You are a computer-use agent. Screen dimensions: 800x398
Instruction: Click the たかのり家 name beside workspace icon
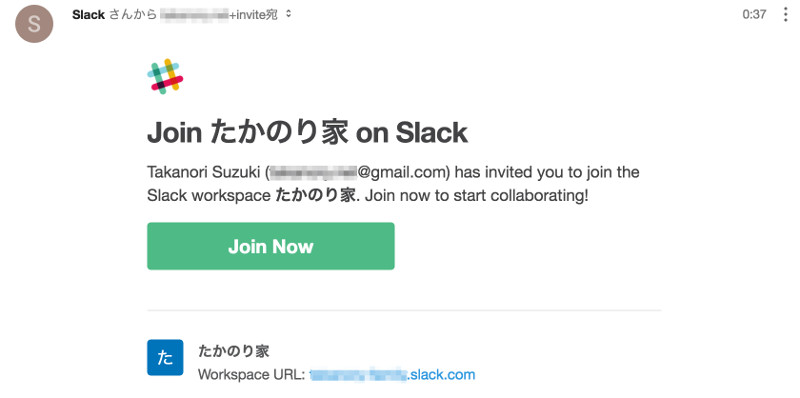233,351
